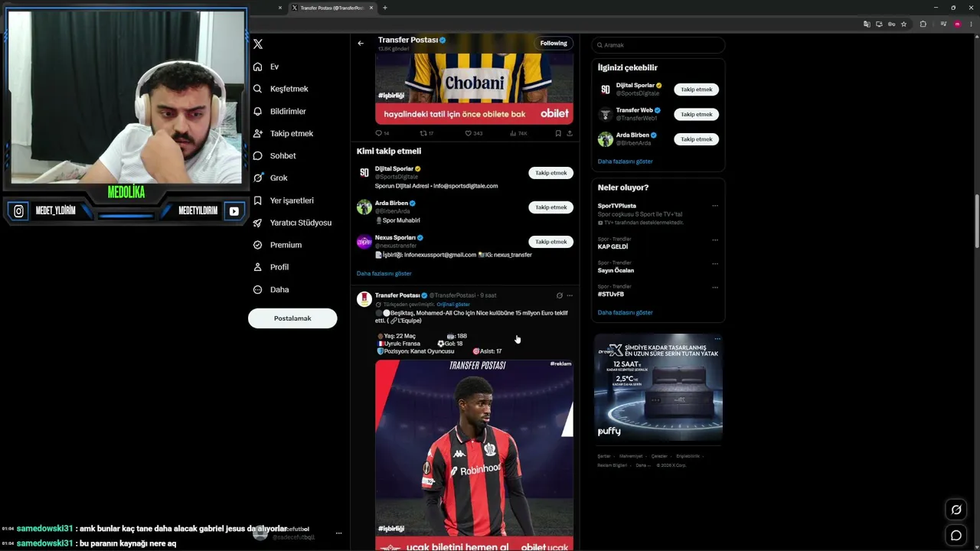Expand the Daha (More) menu
The width and height of the screenshot is (980, 551).
pyautogui.click(x=271, y=289)
